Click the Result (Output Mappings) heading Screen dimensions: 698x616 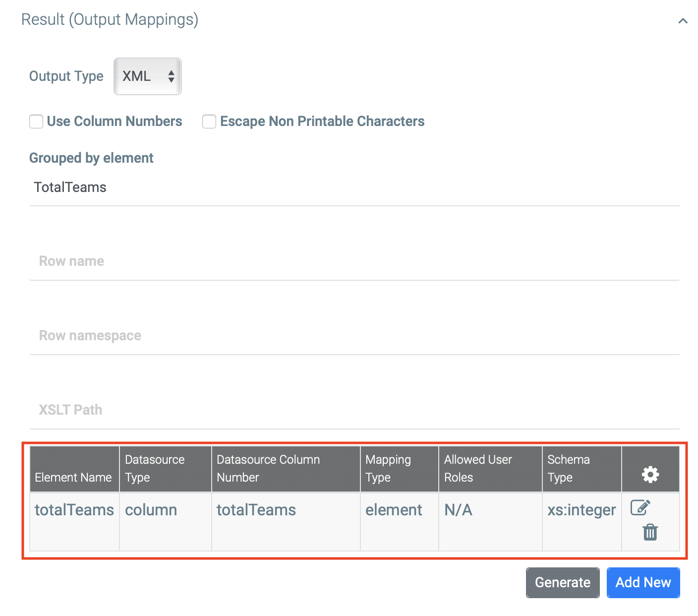[x=110, y=19]
